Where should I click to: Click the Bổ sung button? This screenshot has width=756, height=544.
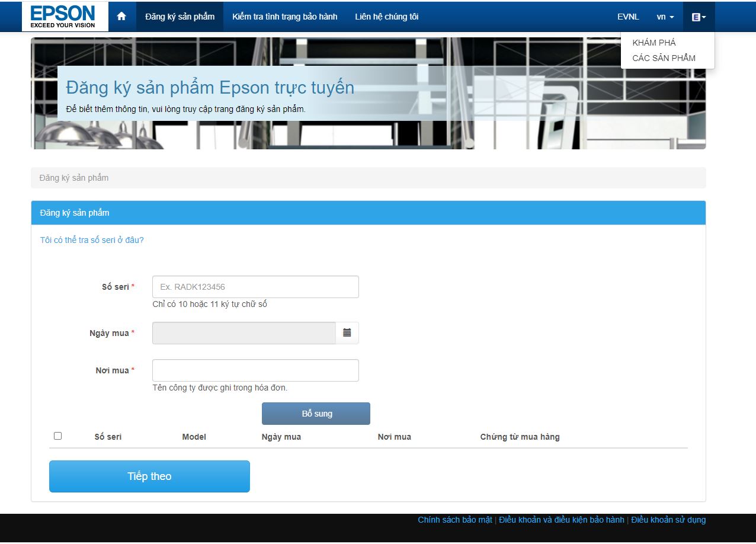click(316, 414)
